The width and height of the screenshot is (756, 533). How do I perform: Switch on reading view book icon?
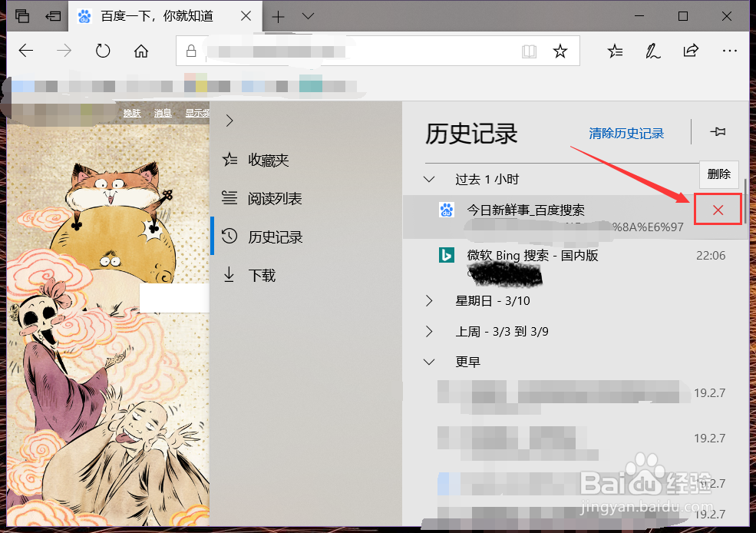click(x=529, y=51)
